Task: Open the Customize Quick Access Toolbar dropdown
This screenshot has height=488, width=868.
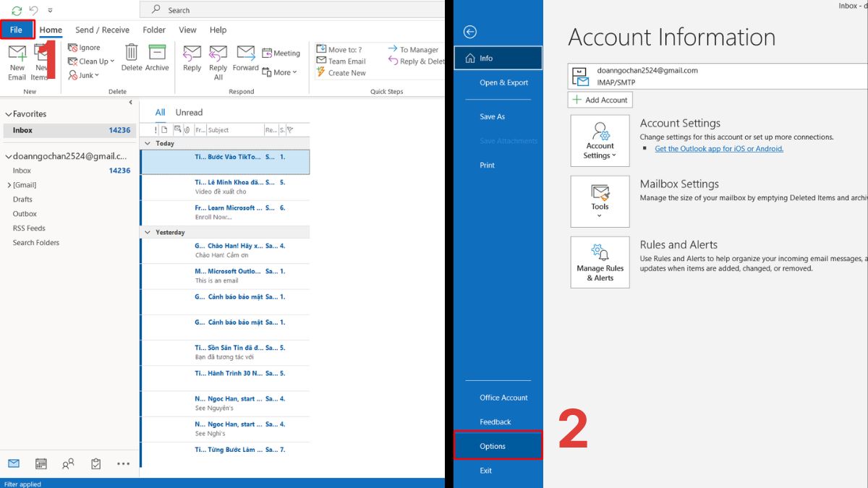Action: coord(50,11)
